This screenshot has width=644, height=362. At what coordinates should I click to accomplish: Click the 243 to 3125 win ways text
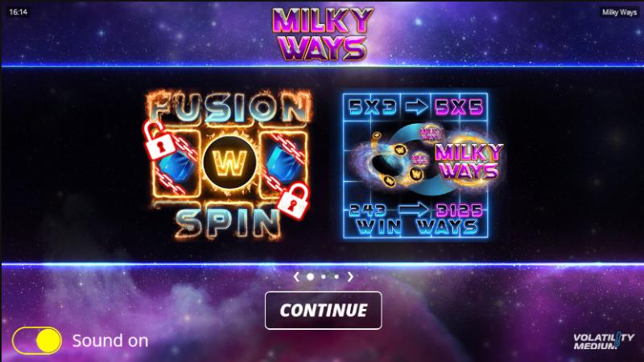(x=415, y=219)
